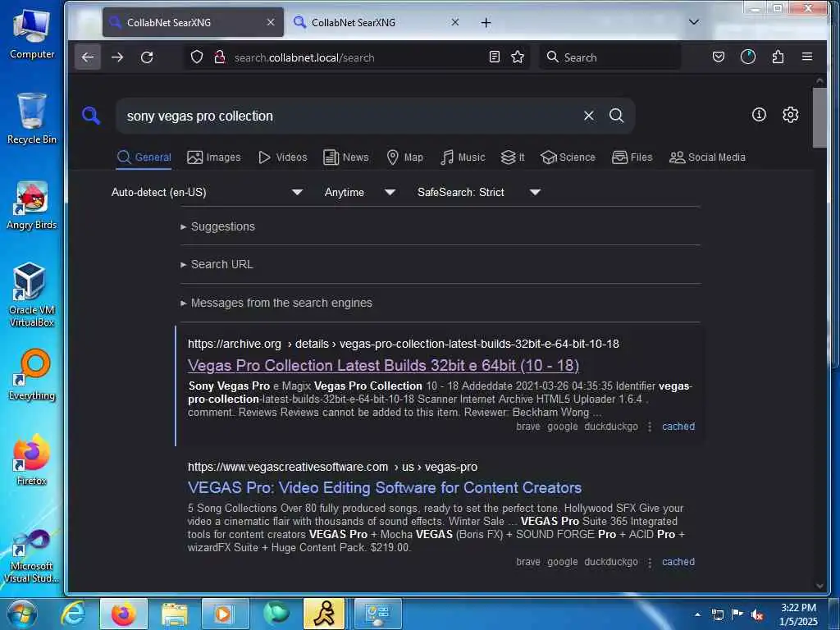840x630 pixels.
Task: Select the Everything desktop shortcut
Action: pos(32,375)
